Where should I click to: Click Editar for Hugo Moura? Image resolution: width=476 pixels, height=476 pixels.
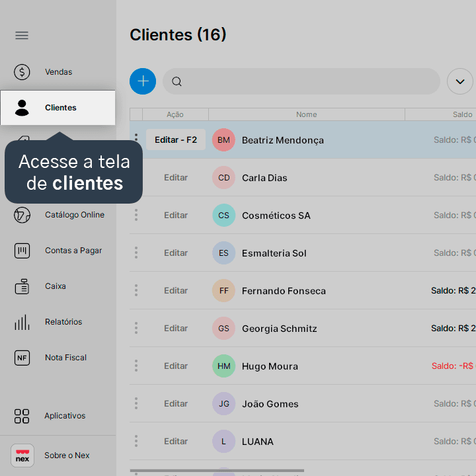coord(176,366)
